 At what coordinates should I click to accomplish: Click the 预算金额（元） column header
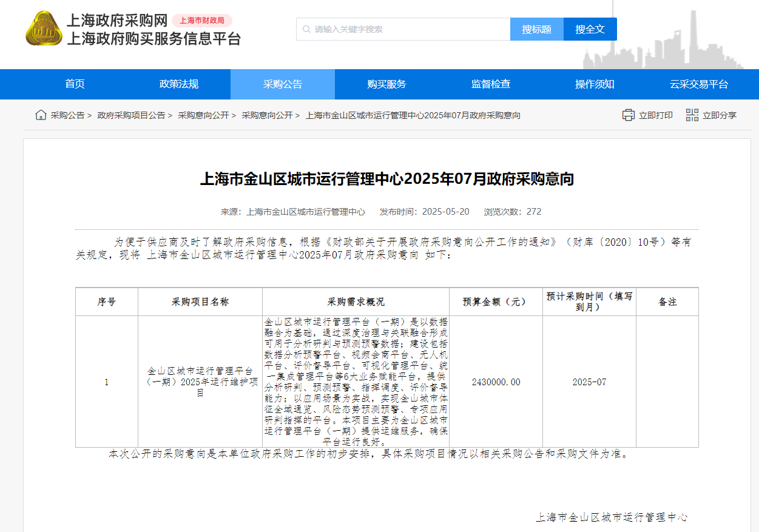[496, 301]
